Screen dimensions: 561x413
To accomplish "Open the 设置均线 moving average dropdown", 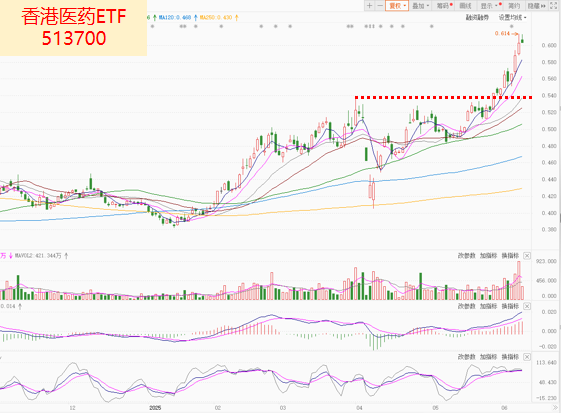I will point(512,17).
